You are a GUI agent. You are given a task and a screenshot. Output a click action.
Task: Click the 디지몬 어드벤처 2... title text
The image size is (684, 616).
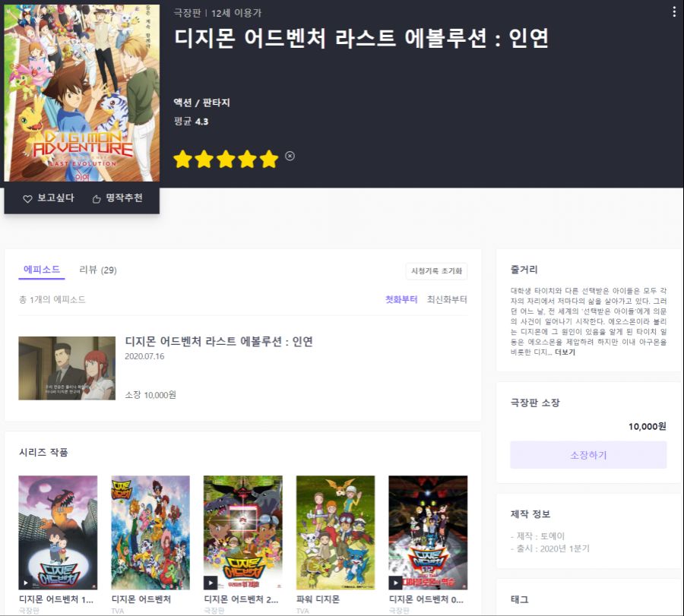(241, 599)
